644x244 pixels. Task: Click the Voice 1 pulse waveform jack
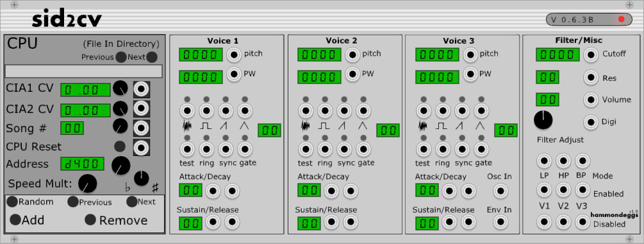206,110
